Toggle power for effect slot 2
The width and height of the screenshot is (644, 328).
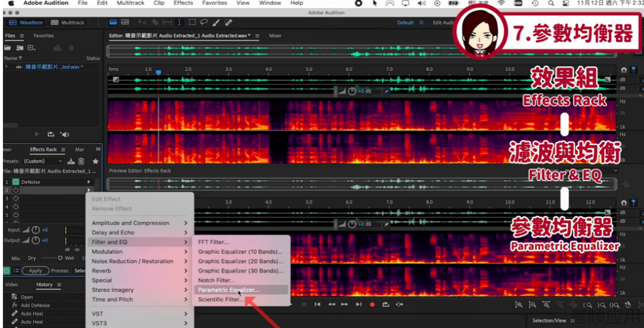click(x=16, y=190)
